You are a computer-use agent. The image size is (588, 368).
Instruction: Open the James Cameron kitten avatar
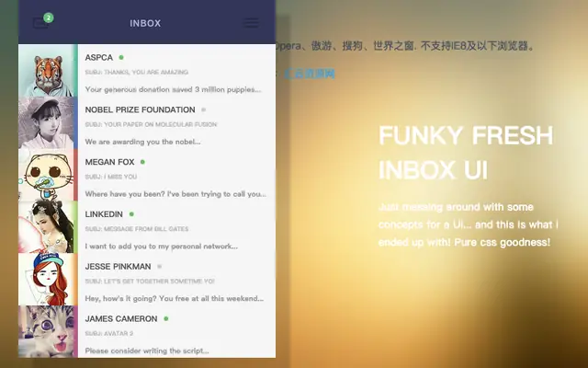click(48, 331)
